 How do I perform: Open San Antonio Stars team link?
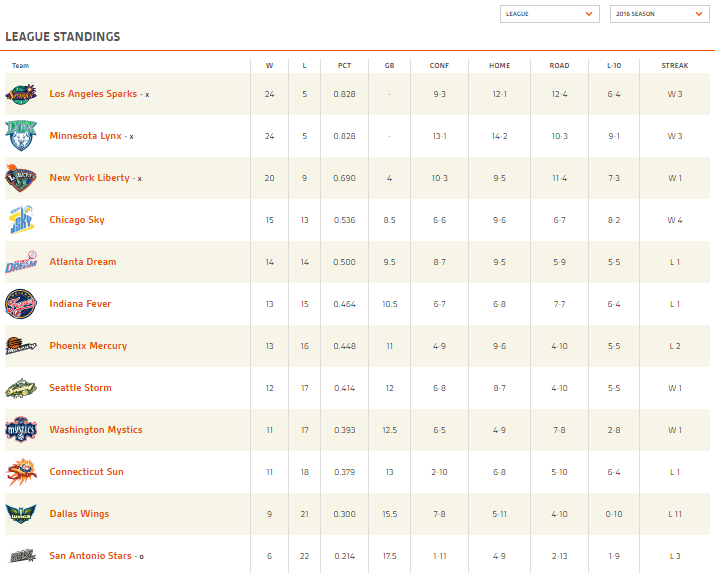coord(90,556)
